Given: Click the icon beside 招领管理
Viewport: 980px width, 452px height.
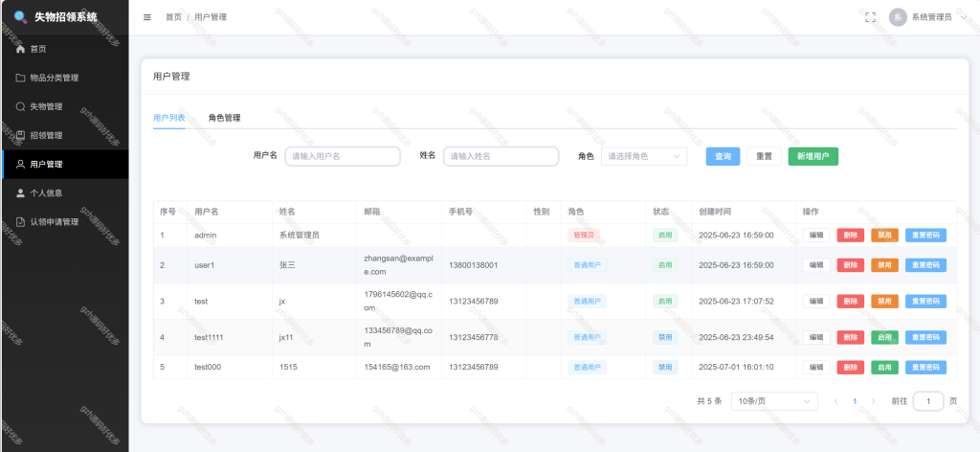Looking at the screenshot, I should pyautogui.click(x=20, y=135).
